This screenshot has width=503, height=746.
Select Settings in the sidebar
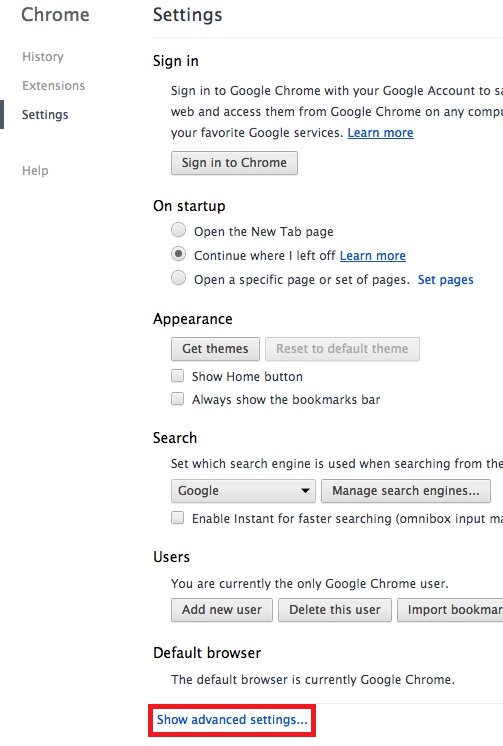(45, 115)
